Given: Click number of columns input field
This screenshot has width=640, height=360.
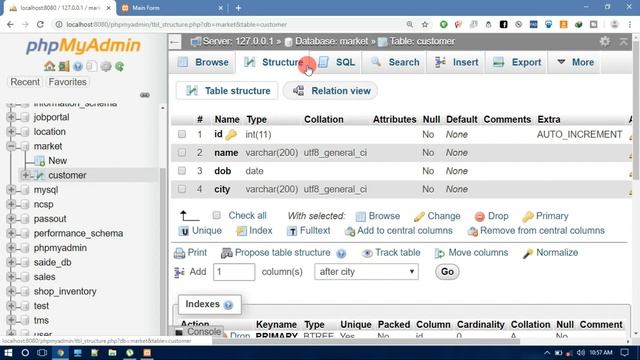Looking at the screenshot, I should point(234,272).
